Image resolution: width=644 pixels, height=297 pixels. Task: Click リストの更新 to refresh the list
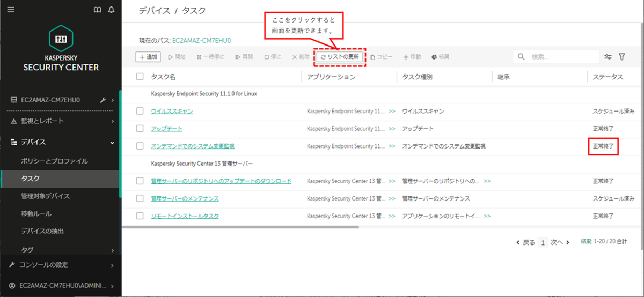click(340, 56)
